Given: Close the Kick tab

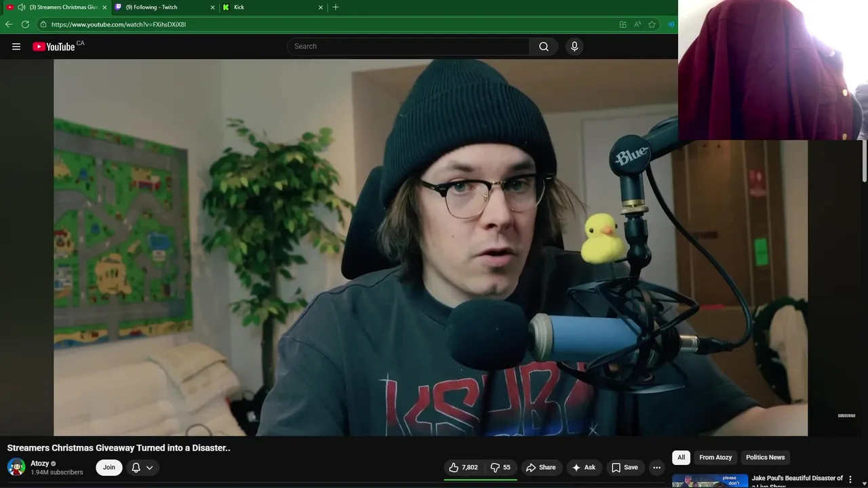Looking at the screenshot, I should click(321, 7).
